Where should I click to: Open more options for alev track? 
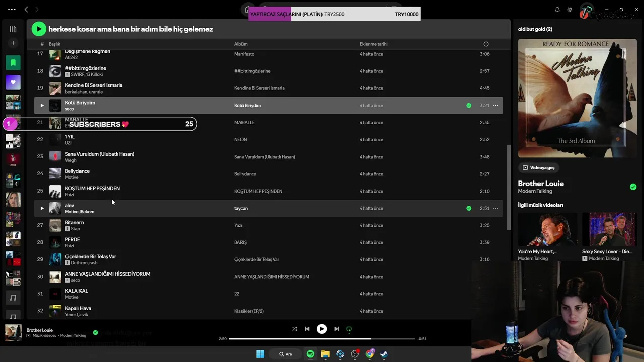pyautogui.click(x=496, y=208)
